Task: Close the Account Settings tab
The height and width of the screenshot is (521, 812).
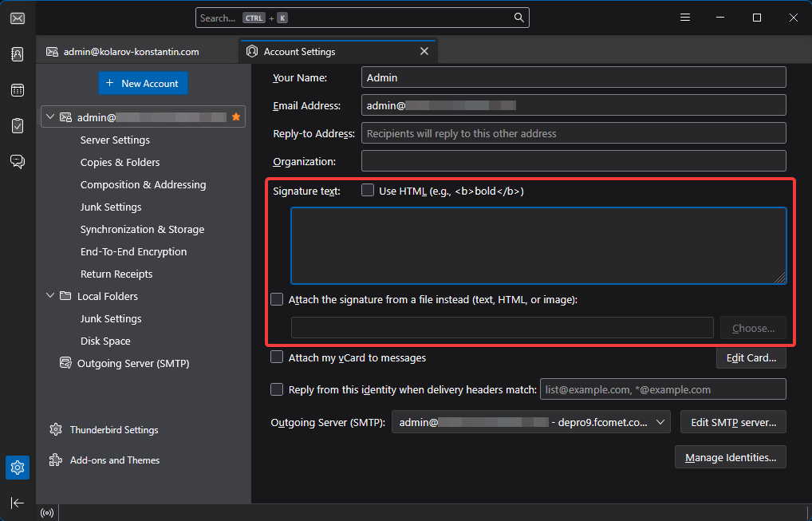Action: [424, 51]
